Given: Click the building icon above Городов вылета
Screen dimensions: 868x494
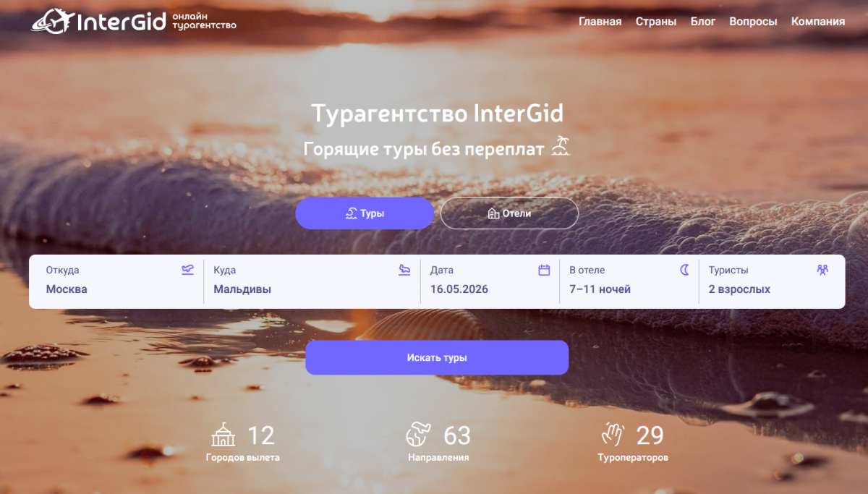Looking at the screenshot, I should (224, 435).
